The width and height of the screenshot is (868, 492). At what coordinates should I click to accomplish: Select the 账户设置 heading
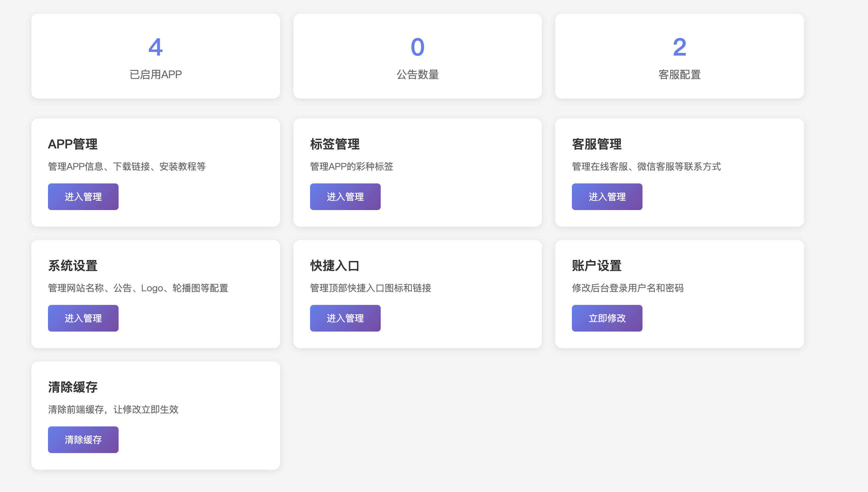(597, 266)
